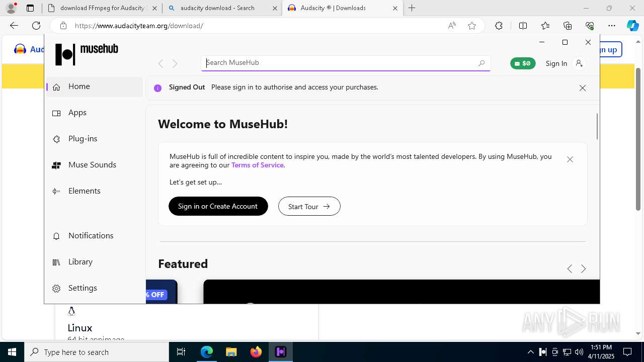This screenshot has width=644, height=362.
Task: Click the Edge address bar URL
Action: click(x=139, y=26)
